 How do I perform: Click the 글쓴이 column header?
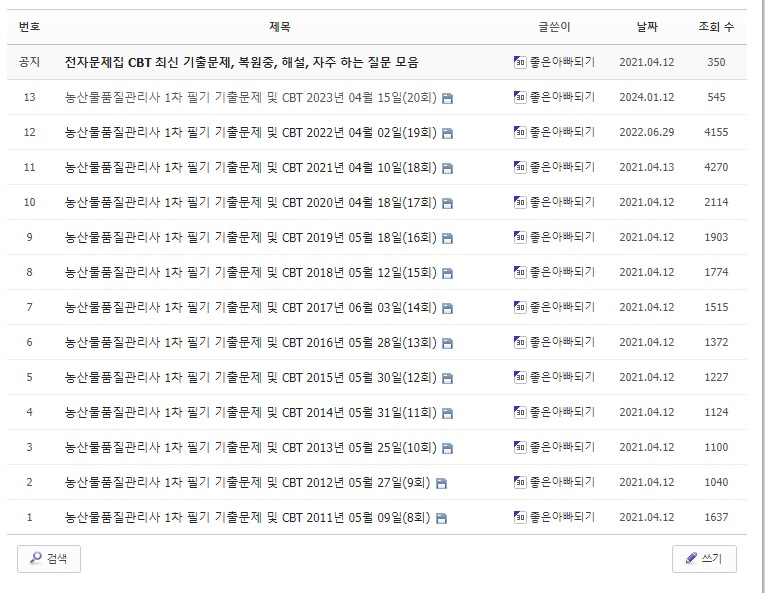click(554, 26)
